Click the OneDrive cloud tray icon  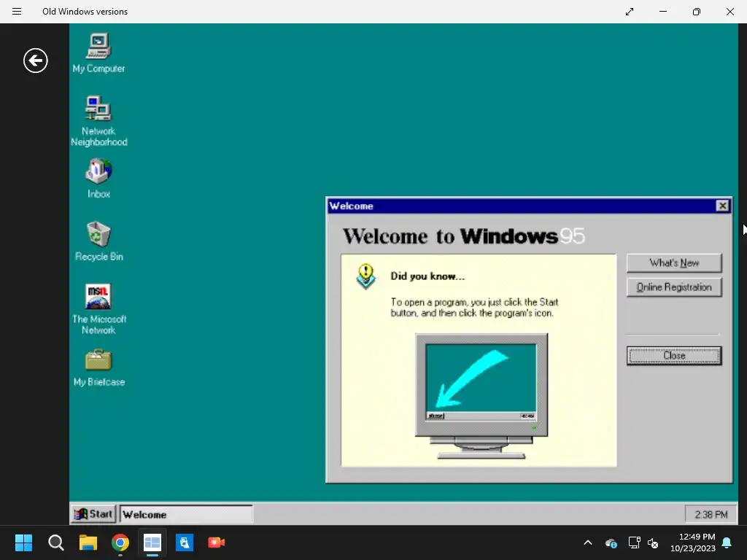tap(611, 542)
